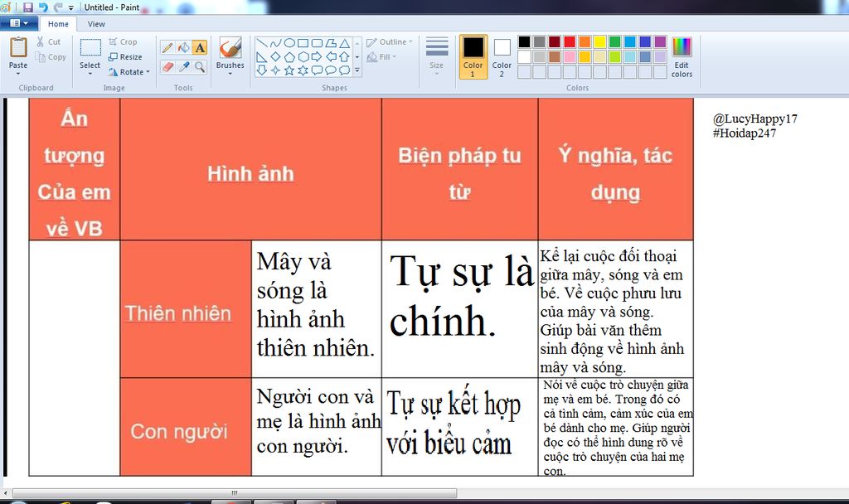
Task: Select the Color picker eyedropper tool
Action: (184, 66)
